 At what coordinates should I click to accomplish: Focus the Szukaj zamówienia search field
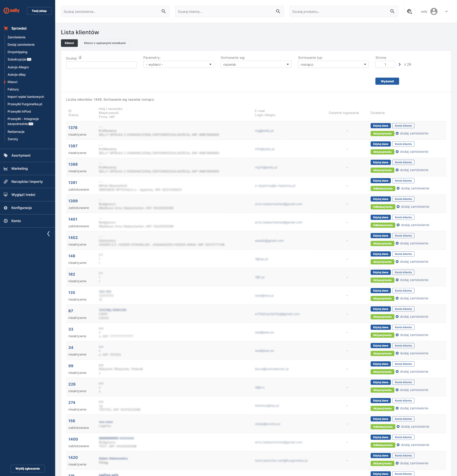click(x=115, y=11)
